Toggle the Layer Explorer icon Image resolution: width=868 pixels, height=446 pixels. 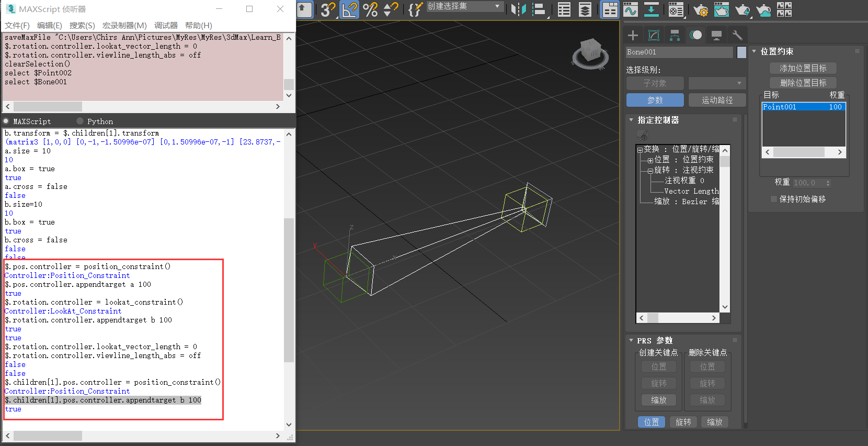coord(585,9)
